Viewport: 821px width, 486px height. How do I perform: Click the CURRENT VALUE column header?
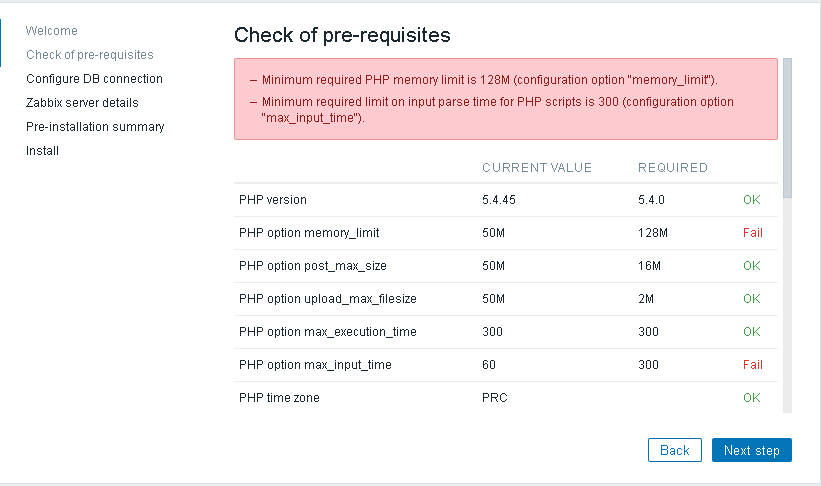click(537, 168)
